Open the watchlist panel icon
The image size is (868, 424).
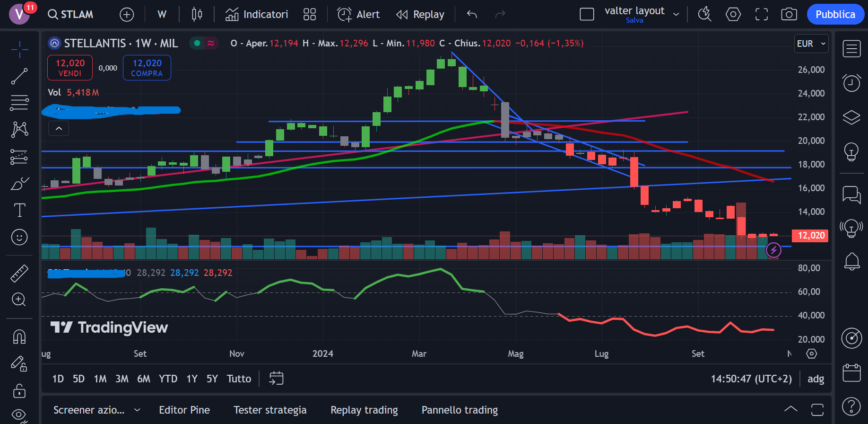pyautogui.click(x=851, y=49)
